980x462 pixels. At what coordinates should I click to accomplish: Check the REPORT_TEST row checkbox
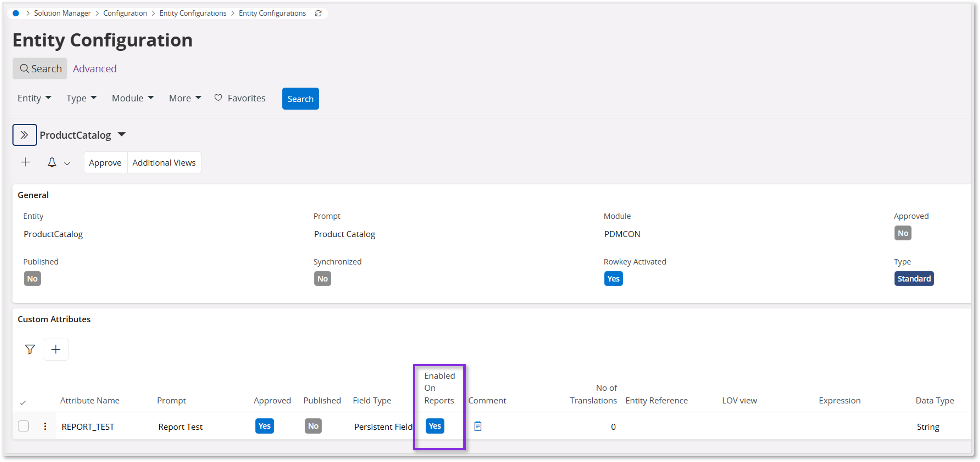(x=23, y=426)
